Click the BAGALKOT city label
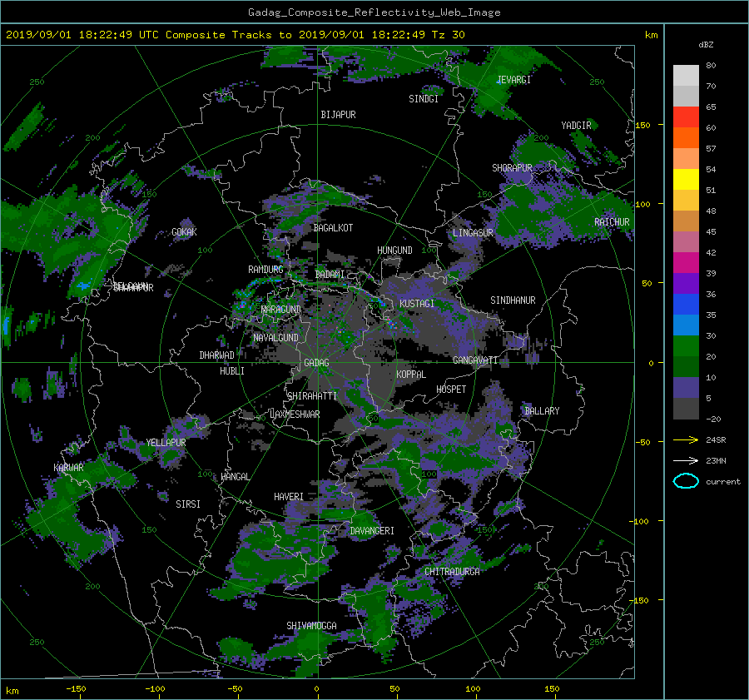 pyautogui.click(x=333, y=228)
